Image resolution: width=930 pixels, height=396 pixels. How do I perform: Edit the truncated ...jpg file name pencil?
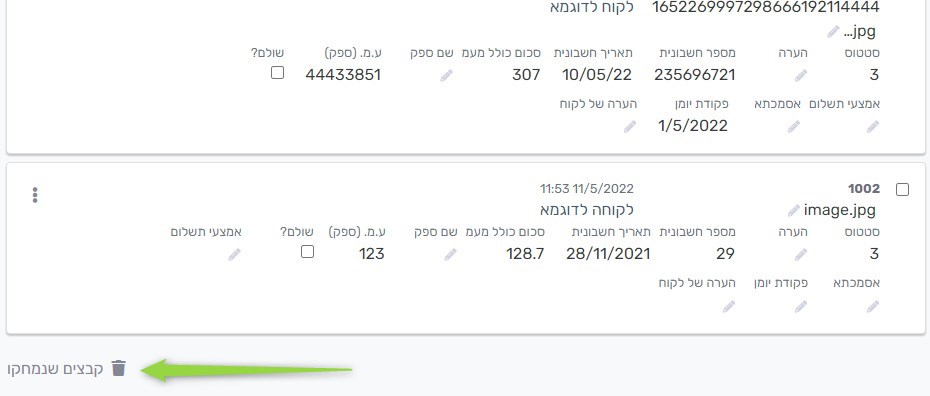coord(833,31)
